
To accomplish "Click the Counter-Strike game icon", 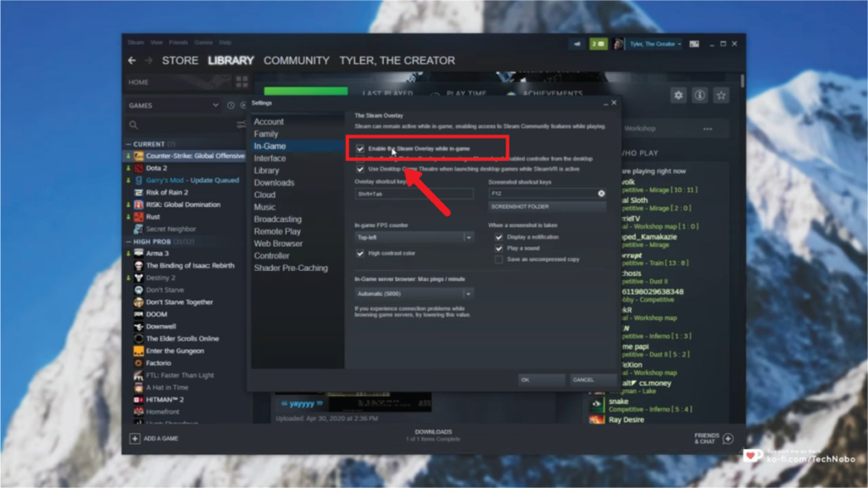I will point(138,156).
